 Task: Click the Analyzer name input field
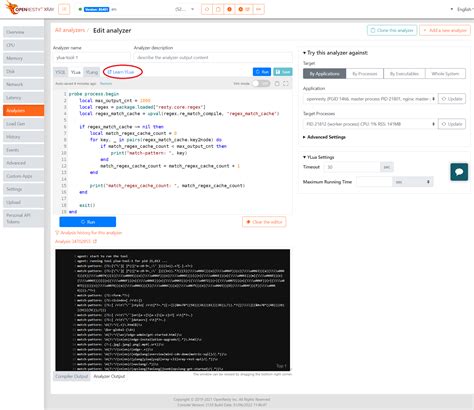click(91, 58)
